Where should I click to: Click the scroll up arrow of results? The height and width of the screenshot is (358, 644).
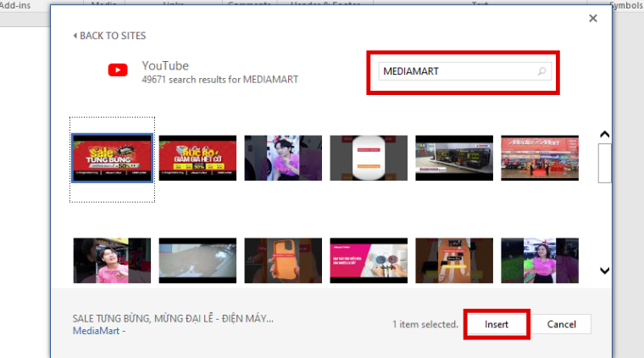604,134
